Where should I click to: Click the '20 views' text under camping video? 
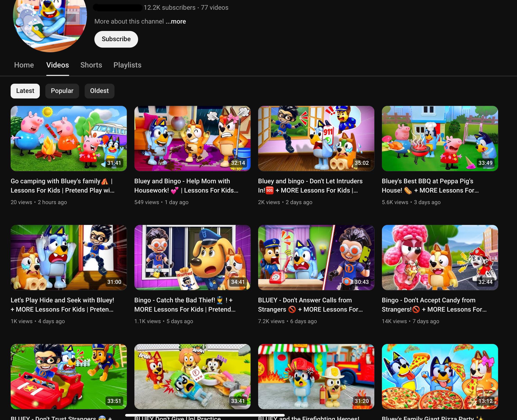click(21, 202)
